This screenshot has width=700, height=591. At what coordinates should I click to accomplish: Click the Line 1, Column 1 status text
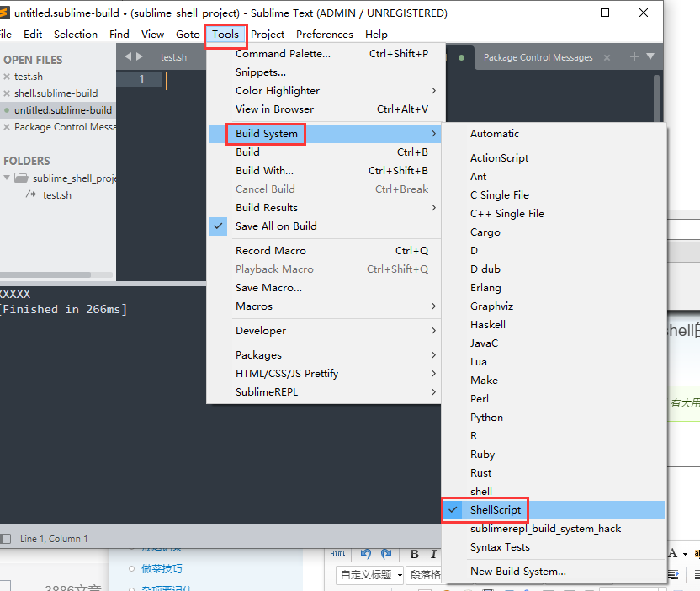pyautogui.click(x=54, y=539)
